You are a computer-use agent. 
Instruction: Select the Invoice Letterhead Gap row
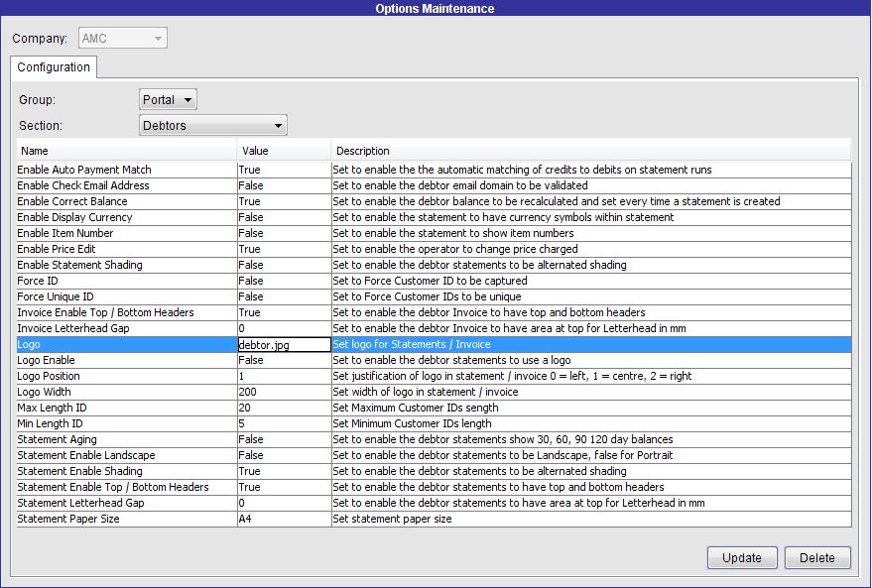tap(434, 328)
